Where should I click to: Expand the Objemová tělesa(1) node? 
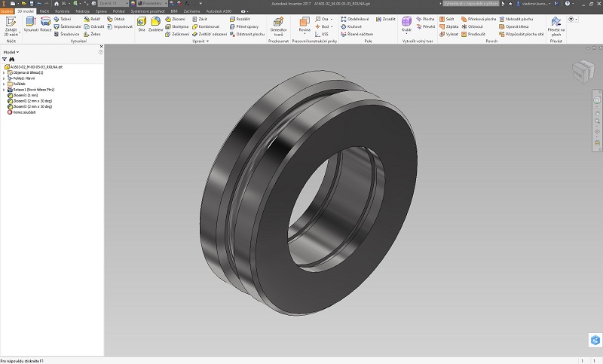tap(4, 72)
